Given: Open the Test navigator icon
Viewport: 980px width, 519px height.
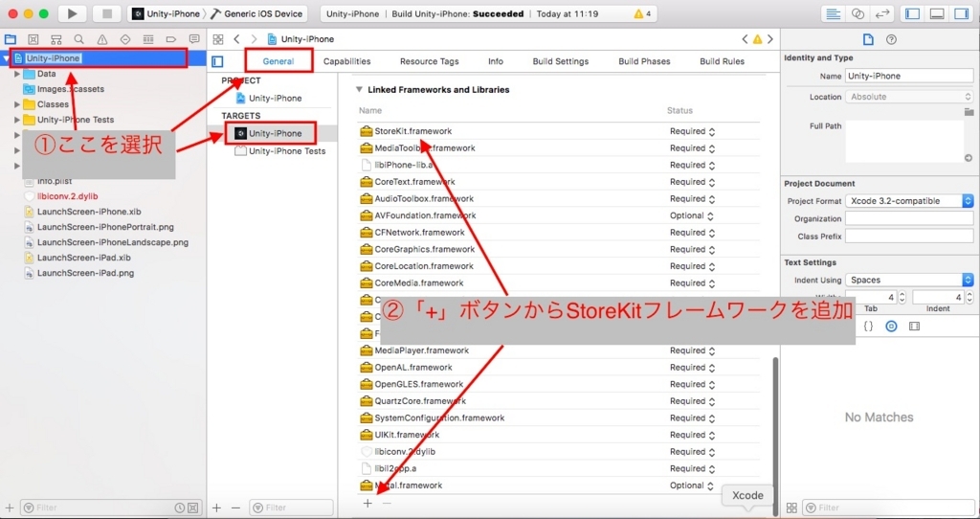Looking at the screenshot, I should click(x=125, y=39).
